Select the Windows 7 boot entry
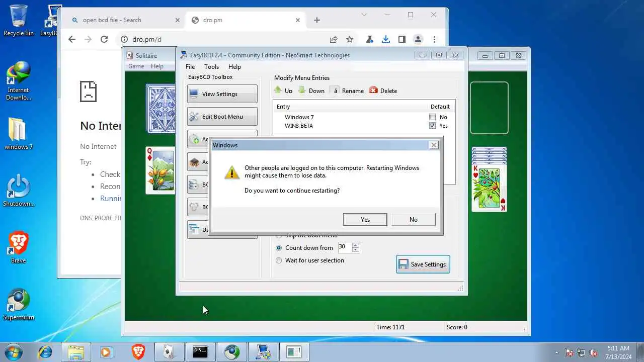This screenshot has height=362, width=644. click(299, 117)
